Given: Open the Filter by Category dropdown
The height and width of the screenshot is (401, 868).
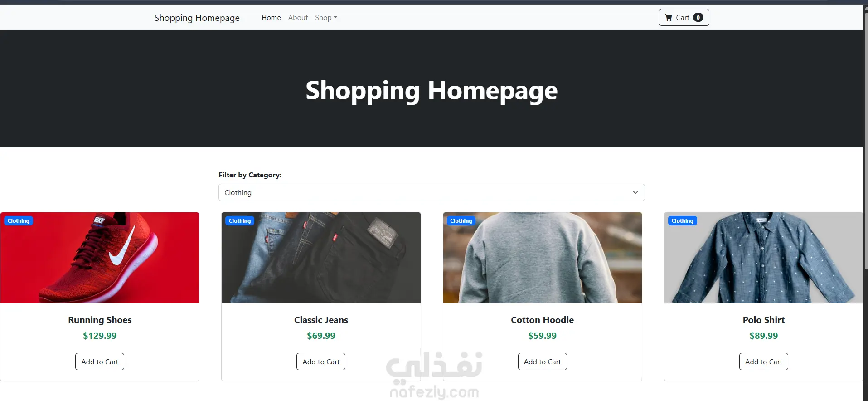Looking at the screenshot, I should tap(432, 192).
